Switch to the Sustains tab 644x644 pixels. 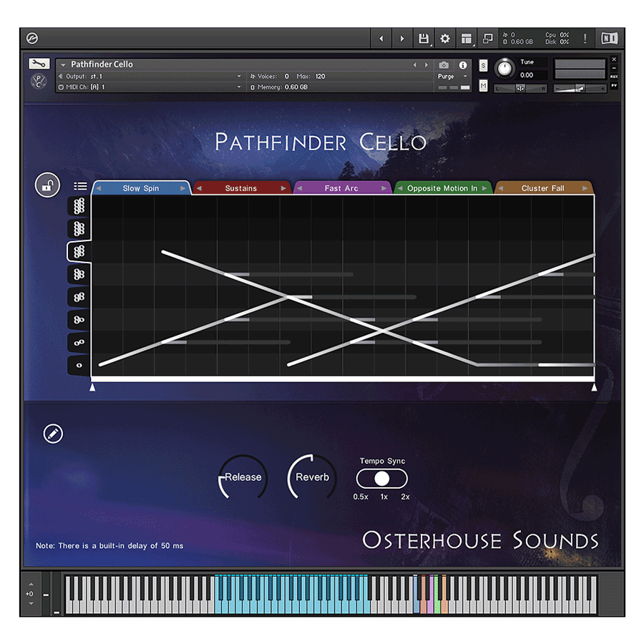241,188
